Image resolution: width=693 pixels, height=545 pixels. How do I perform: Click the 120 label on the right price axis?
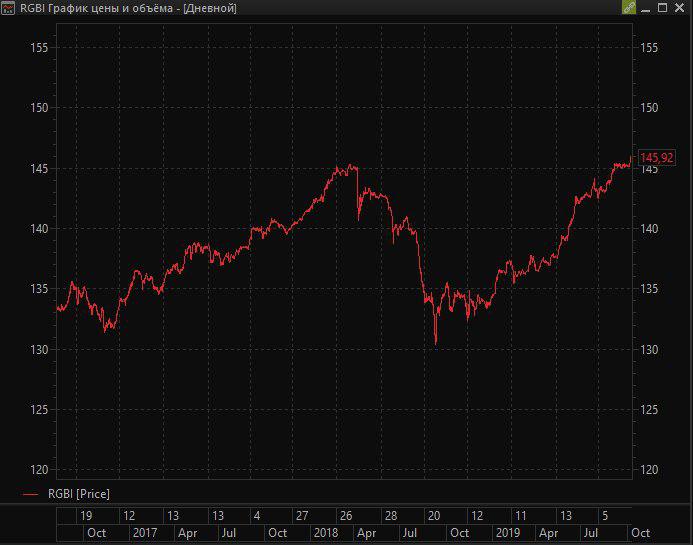tap(649, 470)
